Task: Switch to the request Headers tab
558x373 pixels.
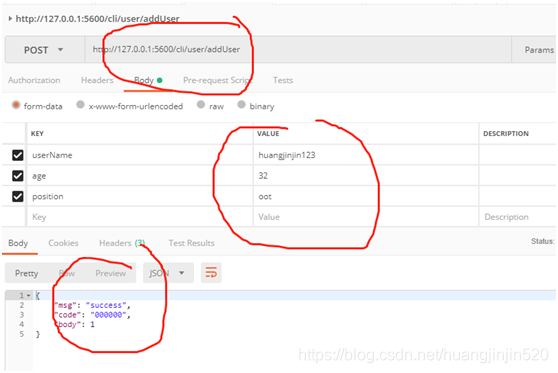Action: coord(97,80)
